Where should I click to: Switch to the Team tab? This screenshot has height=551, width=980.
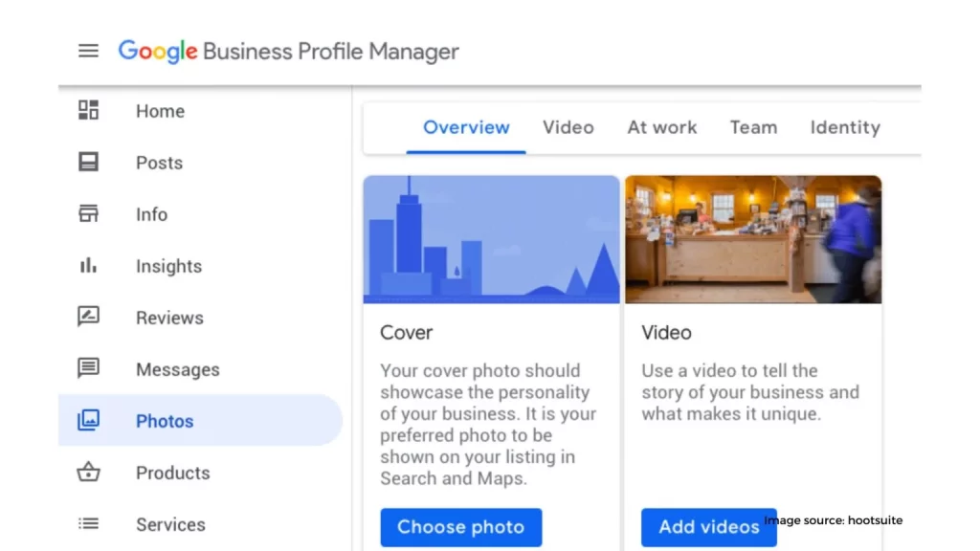coord(754,127)
